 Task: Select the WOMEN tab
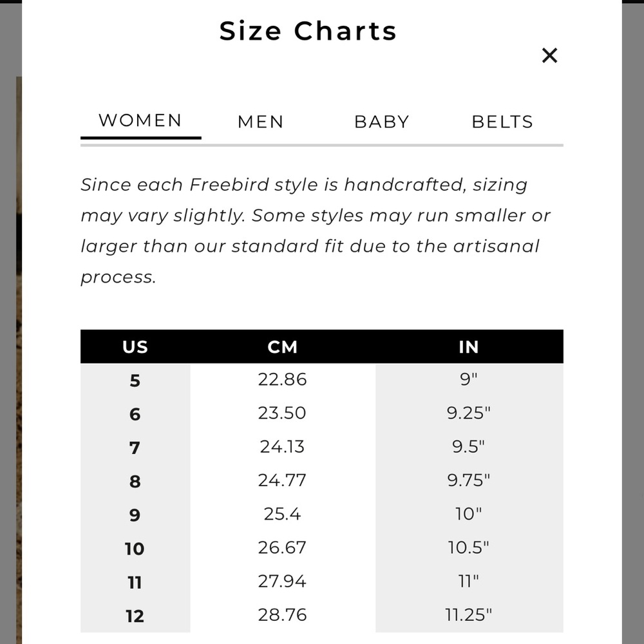pyautogui.click(x=140, y=121)
